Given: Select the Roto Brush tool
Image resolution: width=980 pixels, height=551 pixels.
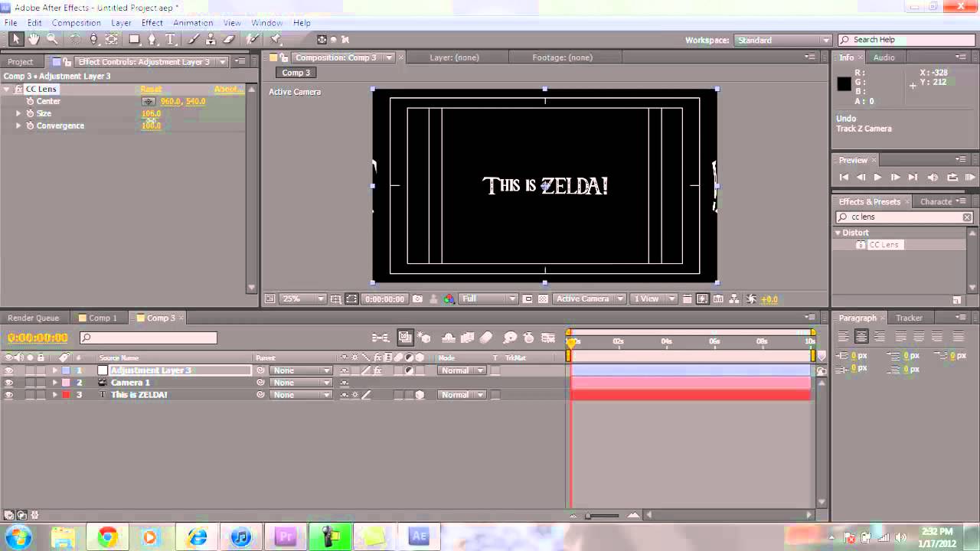Looking at the screenshot, I should (x=253, y=39).
